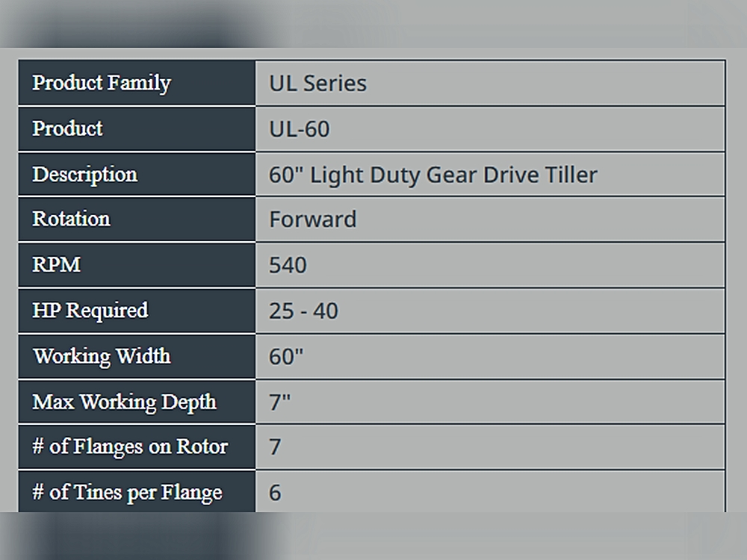
Task: Click the # of Tines per Flange label
Action: click(x=127, y=492)
